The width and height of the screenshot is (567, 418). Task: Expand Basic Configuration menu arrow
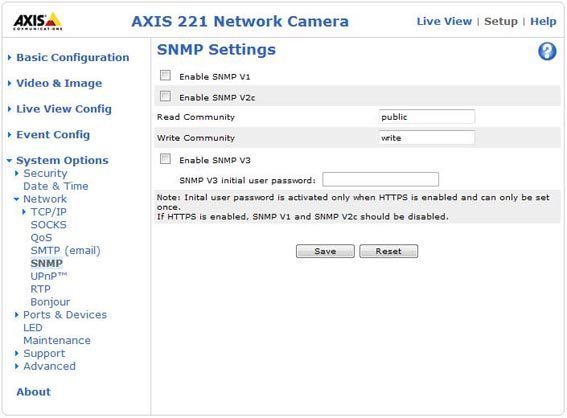point(10,57)
